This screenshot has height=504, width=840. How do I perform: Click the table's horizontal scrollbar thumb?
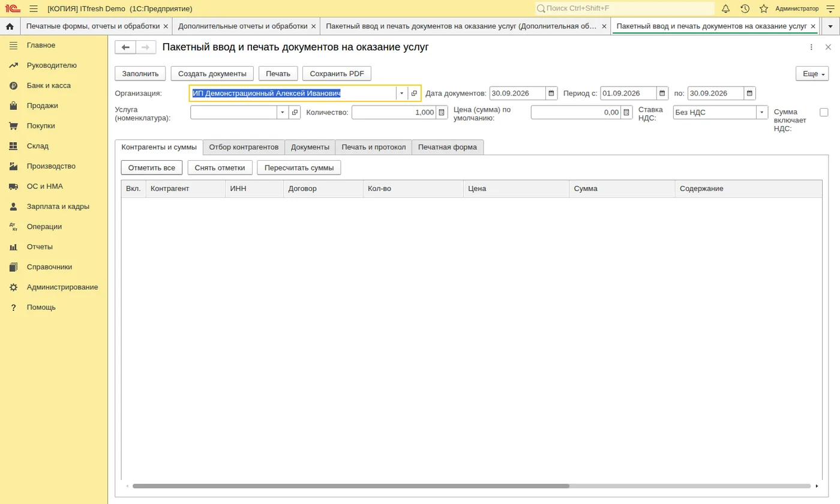point(350,486)
